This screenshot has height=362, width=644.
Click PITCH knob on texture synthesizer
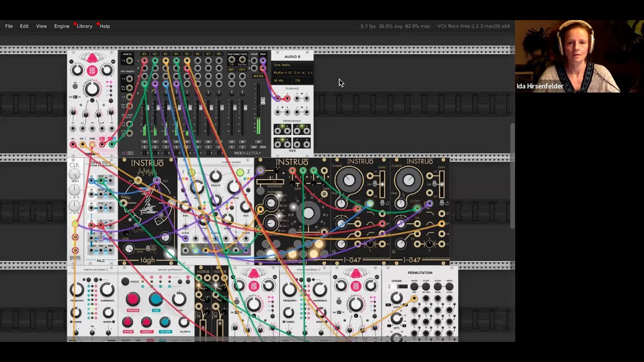179,299
